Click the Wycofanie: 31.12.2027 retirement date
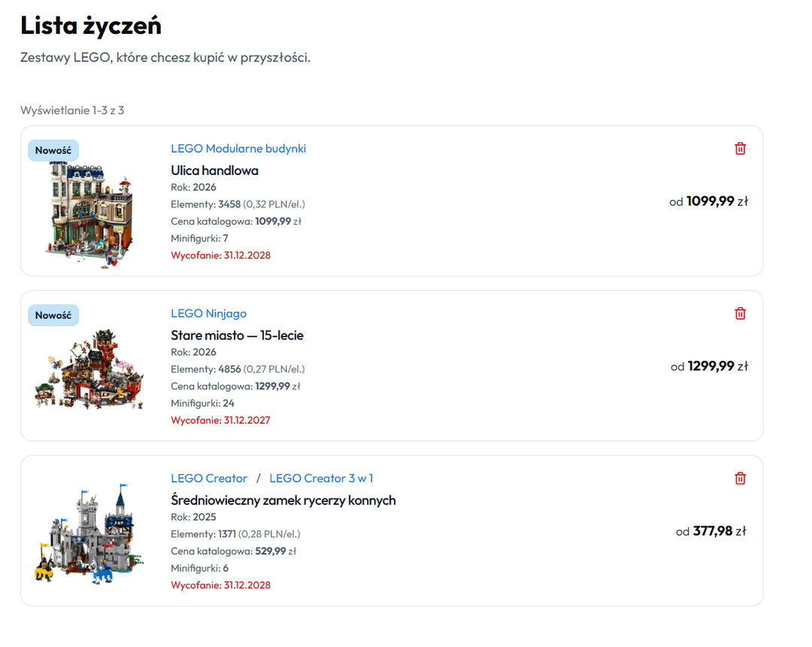 [x=220, y=420]
